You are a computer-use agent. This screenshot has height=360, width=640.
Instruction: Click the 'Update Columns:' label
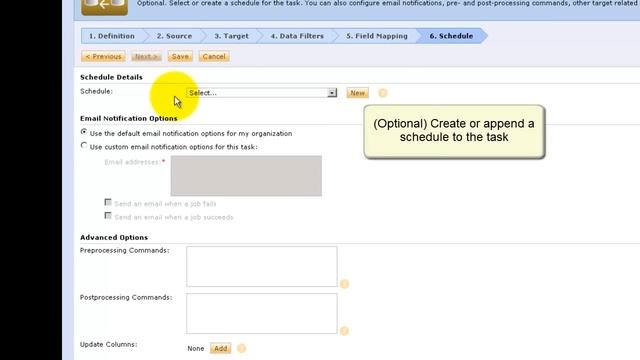coord(109,344)
